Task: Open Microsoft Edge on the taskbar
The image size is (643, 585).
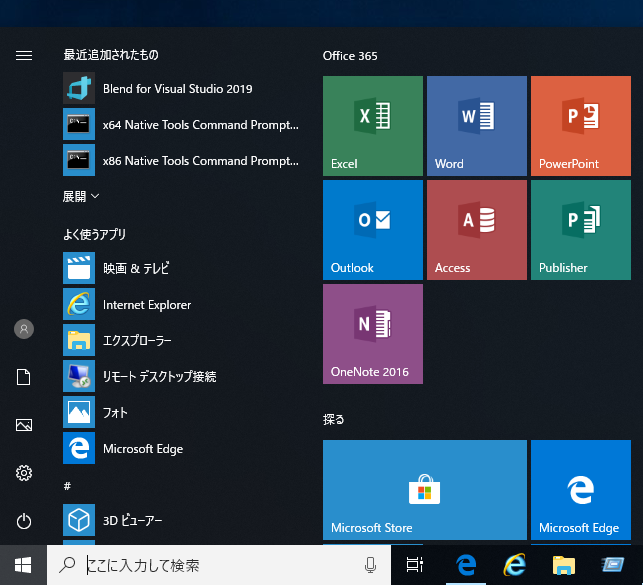Action: click(x=466, y=565)
